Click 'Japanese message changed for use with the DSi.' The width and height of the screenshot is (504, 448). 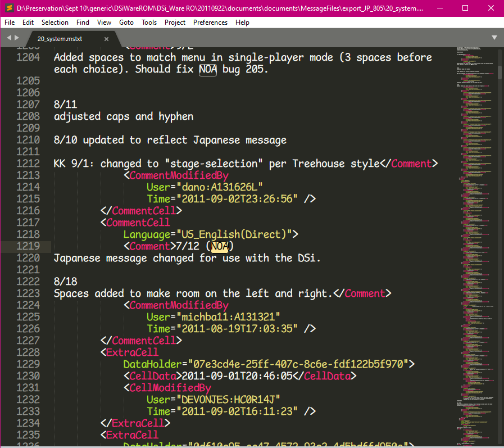187,258
